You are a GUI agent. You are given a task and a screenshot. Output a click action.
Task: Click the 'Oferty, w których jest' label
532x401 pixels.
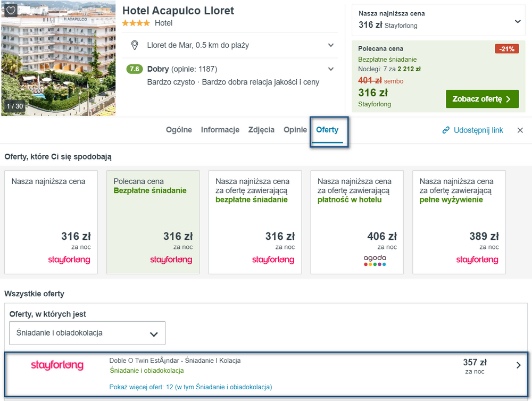(x=48, y=314)
